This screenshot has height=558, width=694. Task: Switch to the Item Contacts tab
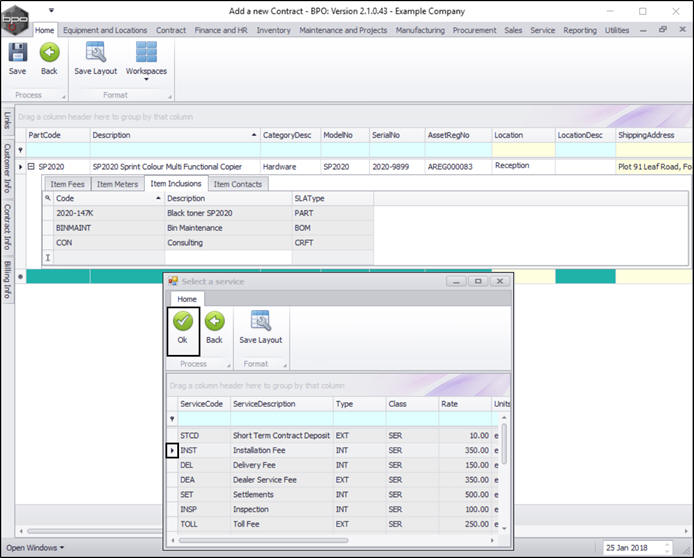[x=237, y=184]
